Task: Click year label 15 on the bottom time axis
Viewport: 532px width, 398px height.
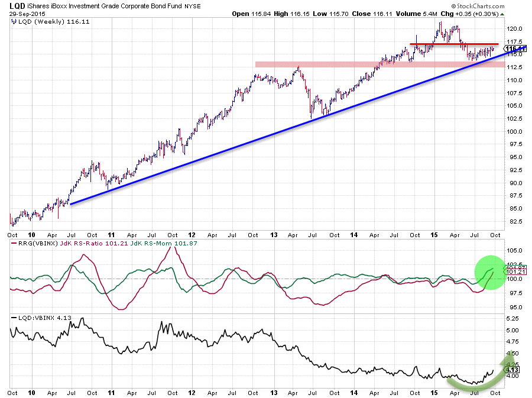Action: point(434,393)
